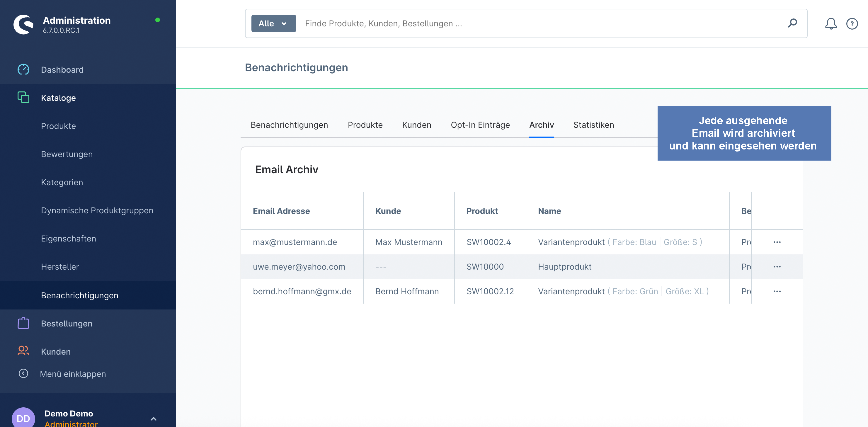Collapse menu via the arrow circle icon

[x=23, y=373]
